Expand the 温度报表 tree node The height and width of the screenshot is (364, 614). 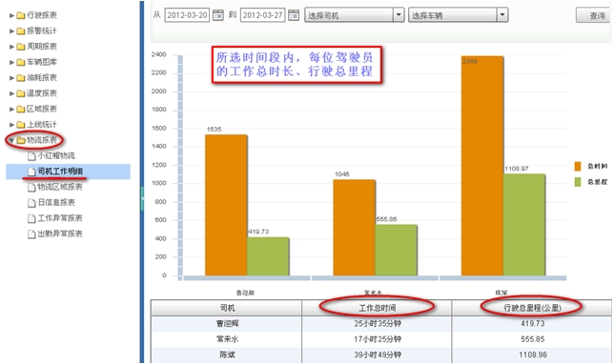[11, 93]
